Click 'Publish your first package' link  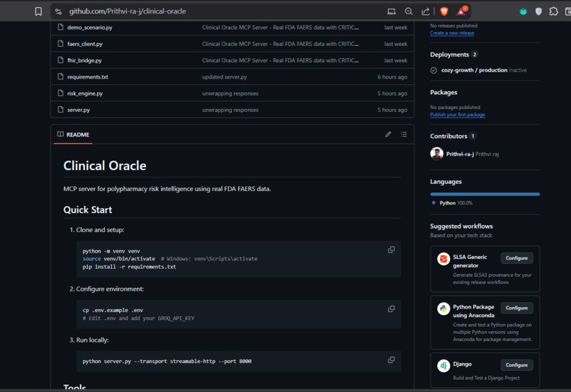[x=458, y=115]
